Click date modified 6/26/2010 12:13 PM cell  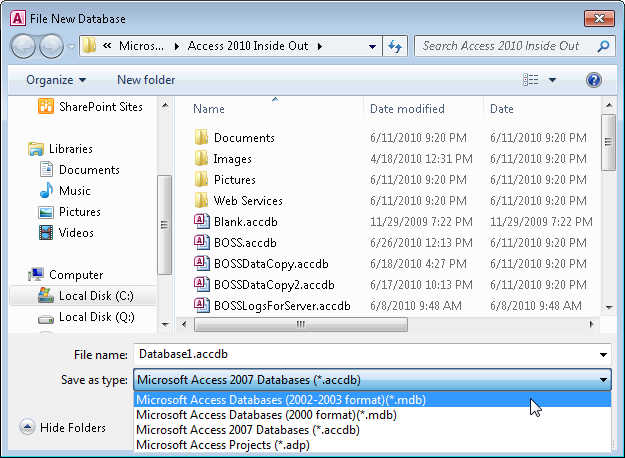click(421, 243)
